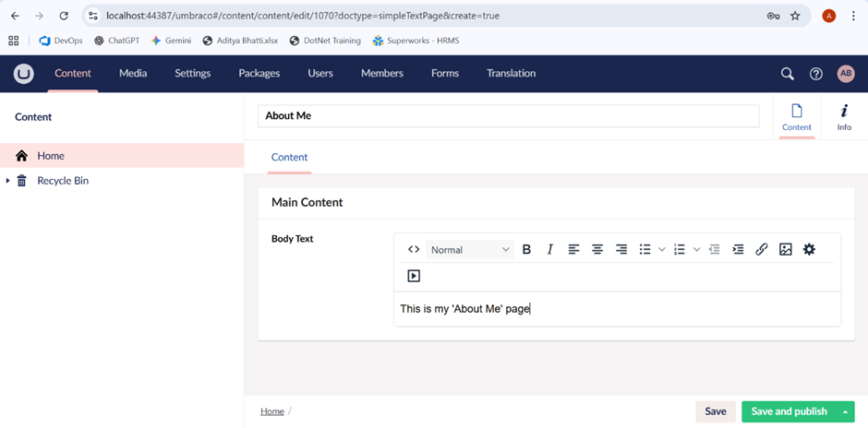Open source code view in editor
The image size is (868, 428).
(x=414, y=249)
